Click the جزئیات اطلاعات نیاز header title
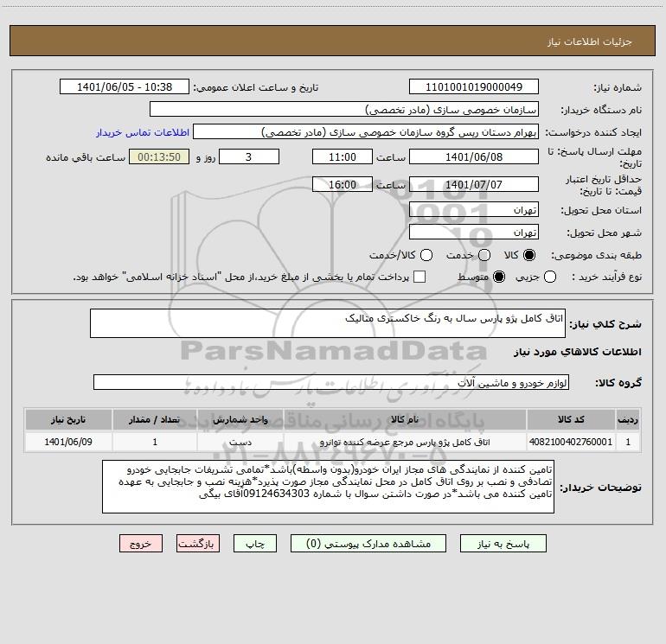The height and width of the screenshot is (644, 666). click(590, 41)
